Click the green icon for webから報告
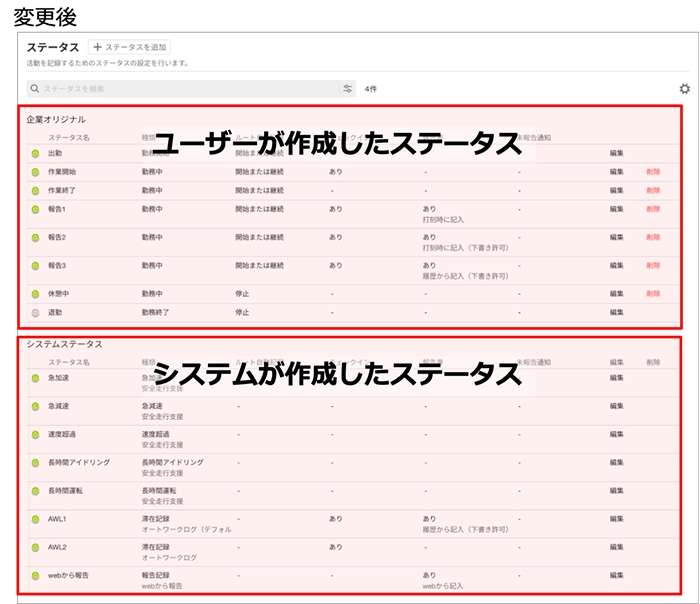 pos(35,576)
